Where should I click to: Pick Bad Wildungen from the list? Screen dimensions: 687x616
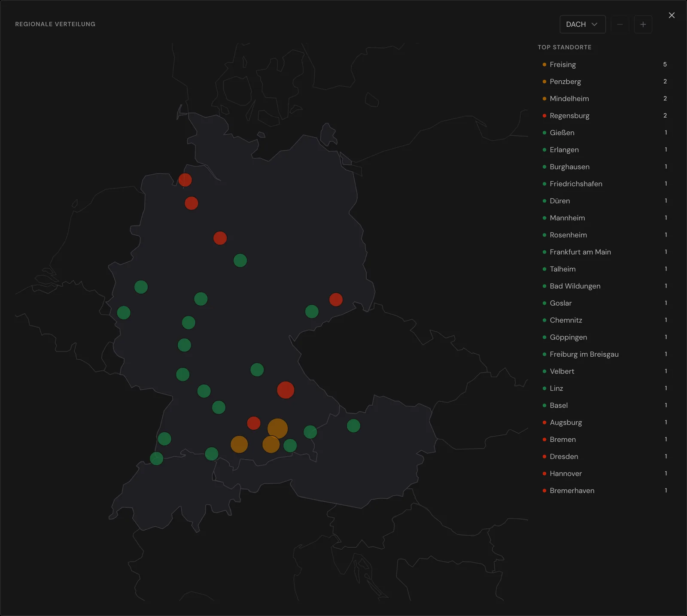click(x=605, y=286)
